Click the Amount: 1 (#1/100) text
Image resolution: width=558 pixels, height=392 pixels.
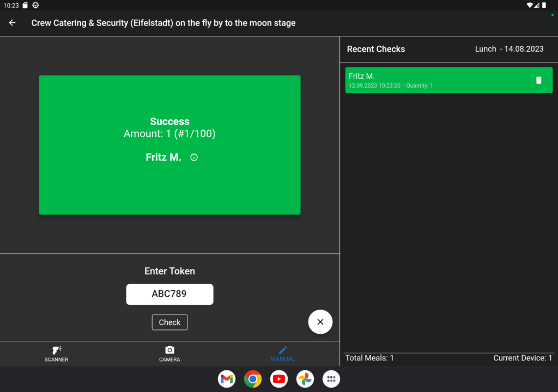[169, 134]
